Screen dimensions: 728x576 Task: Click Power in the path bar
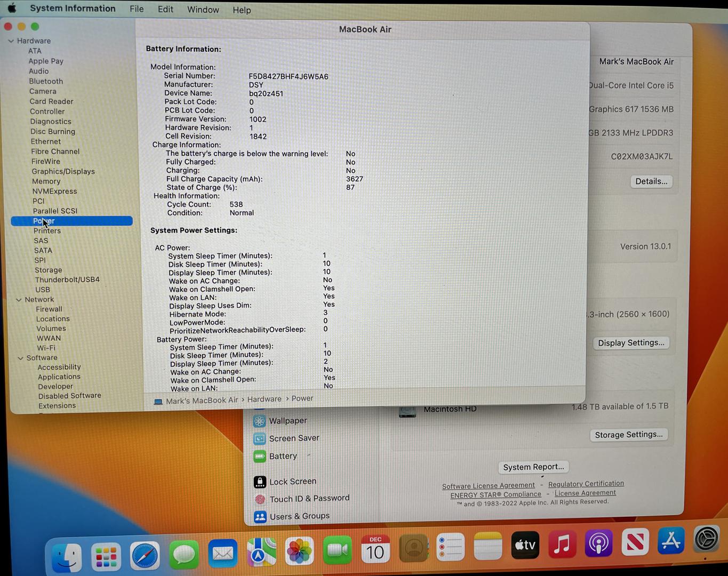click(302, 398)
